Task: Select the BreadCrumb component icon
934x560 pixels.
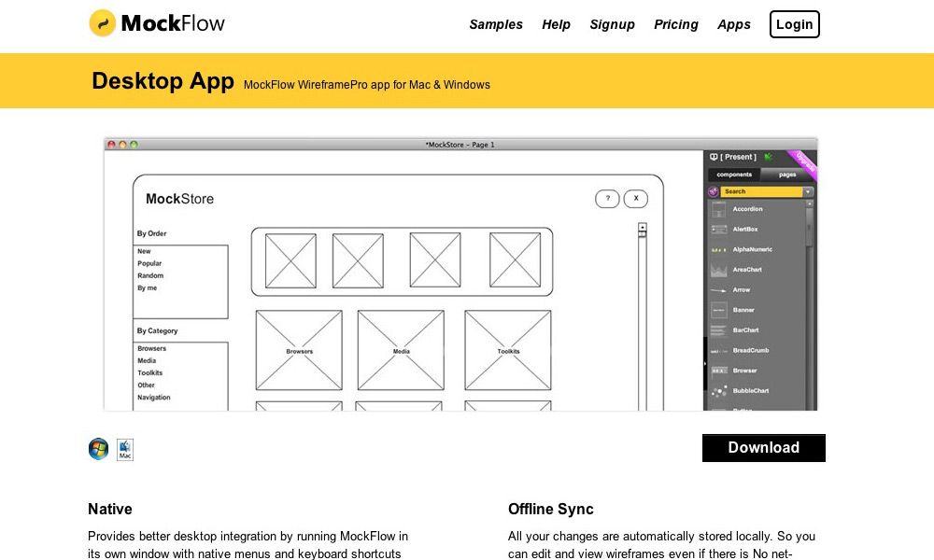Action: pos(719,351)
